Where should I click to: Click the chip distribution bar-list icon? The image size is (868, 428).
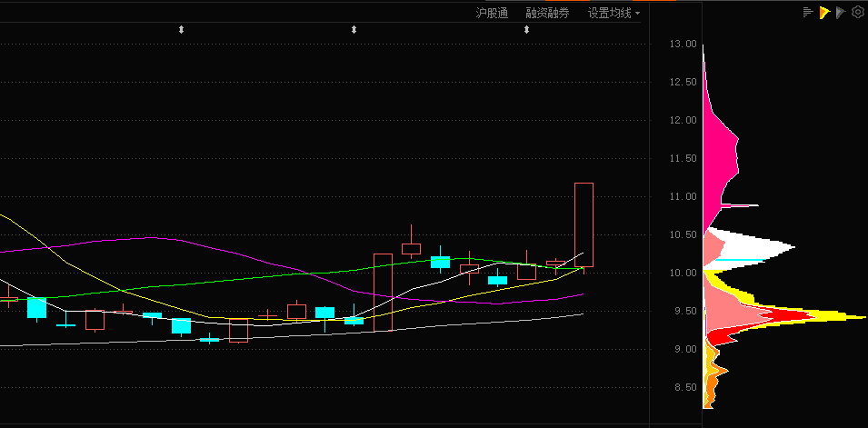pyautogui.click(x=807, y=13)
